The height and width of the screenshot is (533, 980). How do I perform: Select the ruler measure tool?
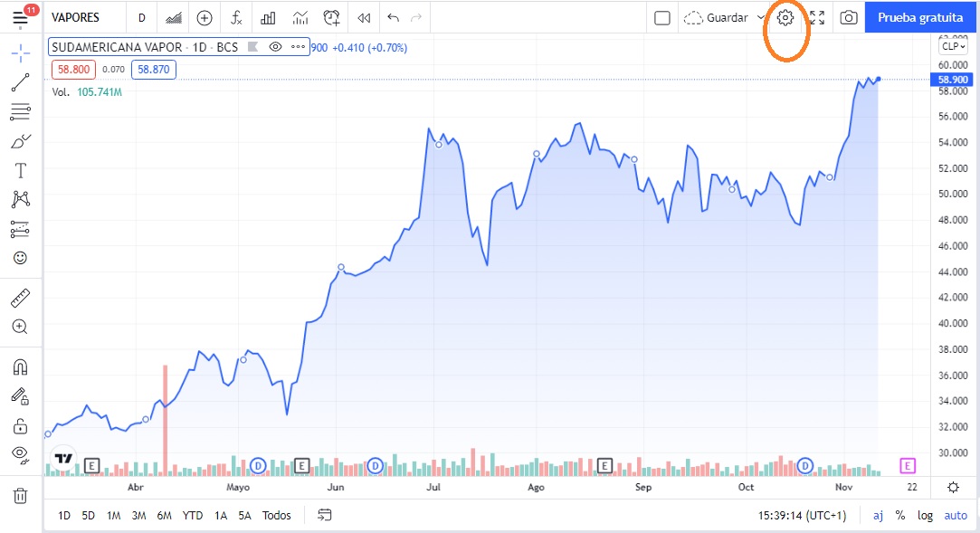tap(20, 298)
